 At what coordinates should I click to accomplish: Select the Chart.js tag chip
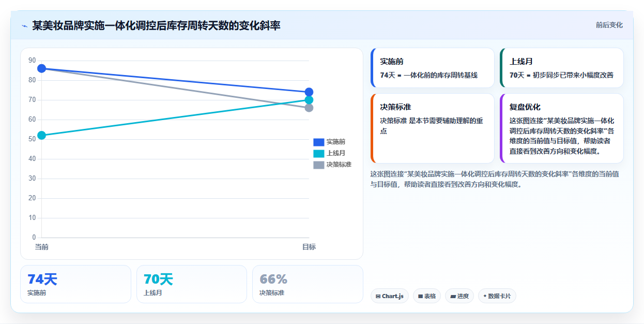[x=390, y=296]
